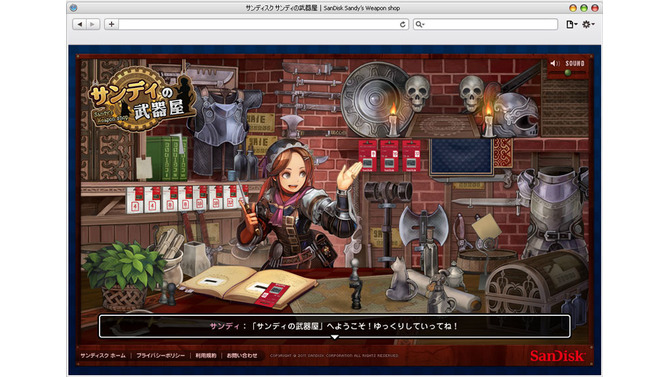Click the SanDisk logo in the footer
Image resolution: width=670 pixels, height=377 pixels.
557,356
